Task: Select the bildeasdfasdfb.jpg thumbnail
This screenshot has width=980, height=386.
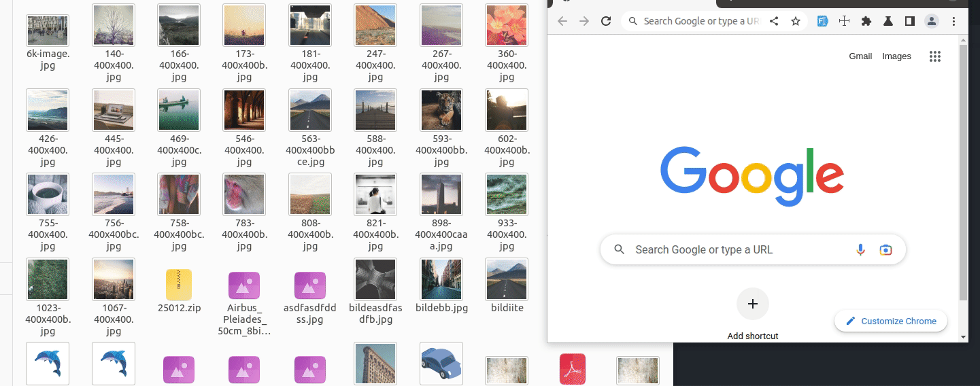Action: 375,279
